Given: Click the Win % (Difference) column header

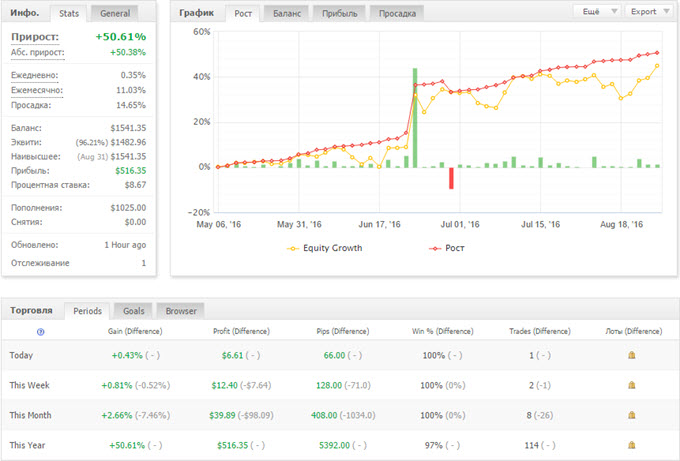Looking at the screenshot, I should (x=442, y=331).
